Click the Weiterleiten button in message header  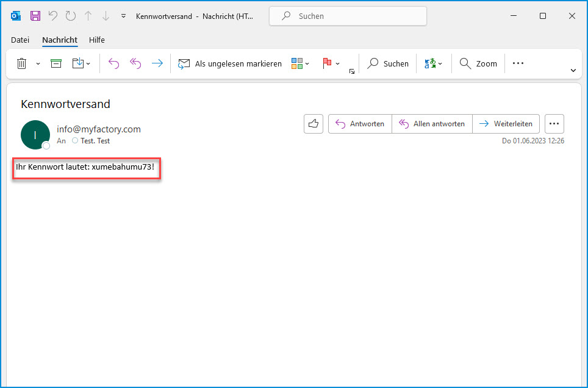coord(506,124)
